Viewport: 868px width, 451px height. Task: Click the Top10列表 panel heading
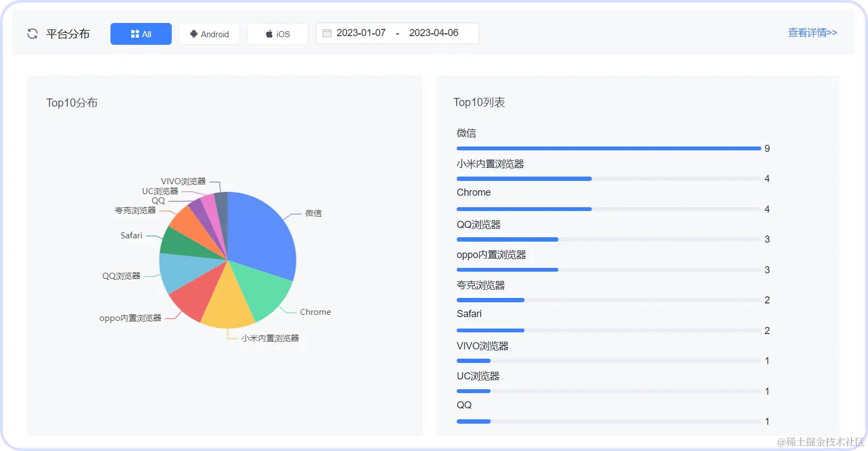click(x=479, y=102)
